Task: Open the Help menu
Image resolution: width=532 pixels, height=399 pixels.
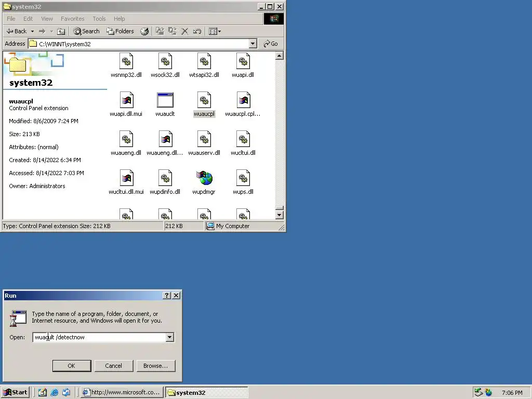Action: pyautogui.click(x=119, y=19)
